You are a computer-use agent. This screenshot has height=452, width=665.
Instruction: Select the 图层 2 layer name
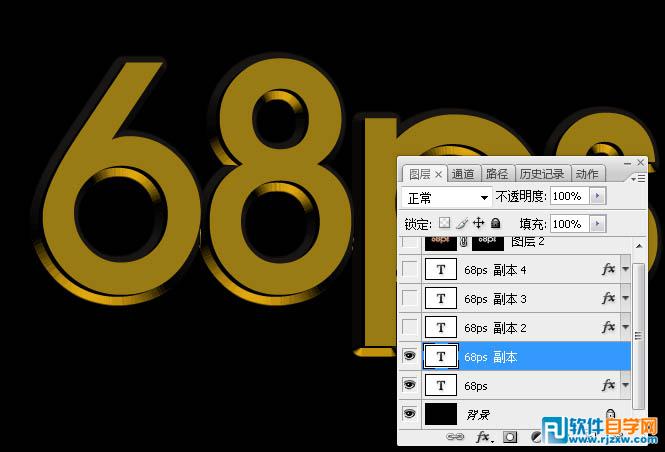(528, 242)
